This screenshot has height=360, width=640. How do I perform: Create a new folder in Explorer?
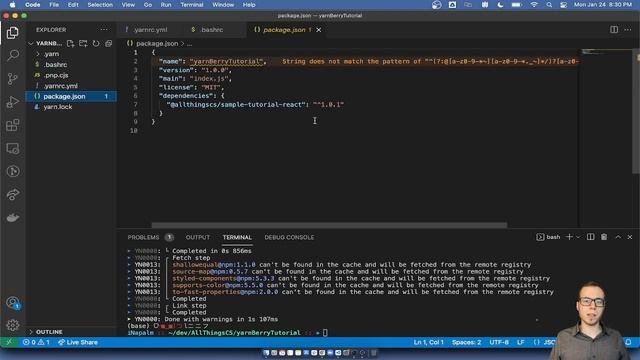83,43
